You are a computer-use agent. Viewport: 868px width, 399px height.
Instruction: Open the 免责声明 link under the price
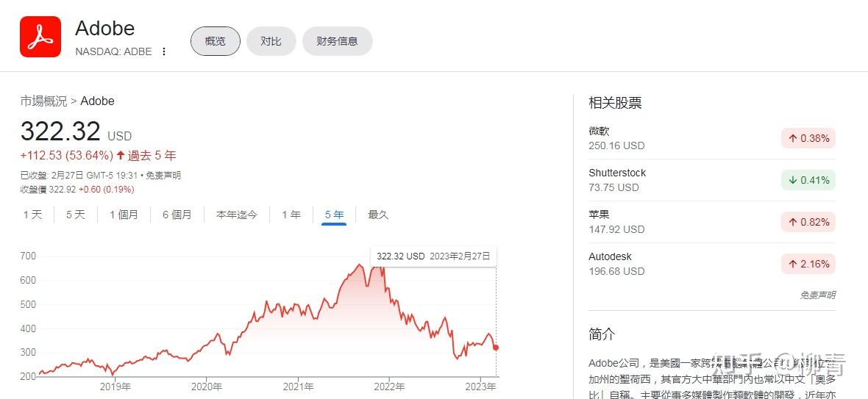tap(163, 176)
